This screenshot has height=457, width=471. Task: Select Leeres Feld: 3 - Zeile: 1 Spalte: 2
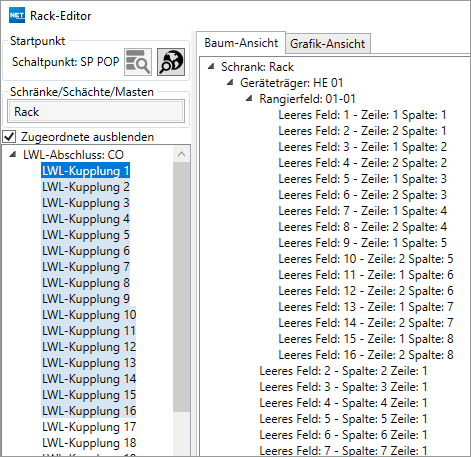tap(362, 147)
